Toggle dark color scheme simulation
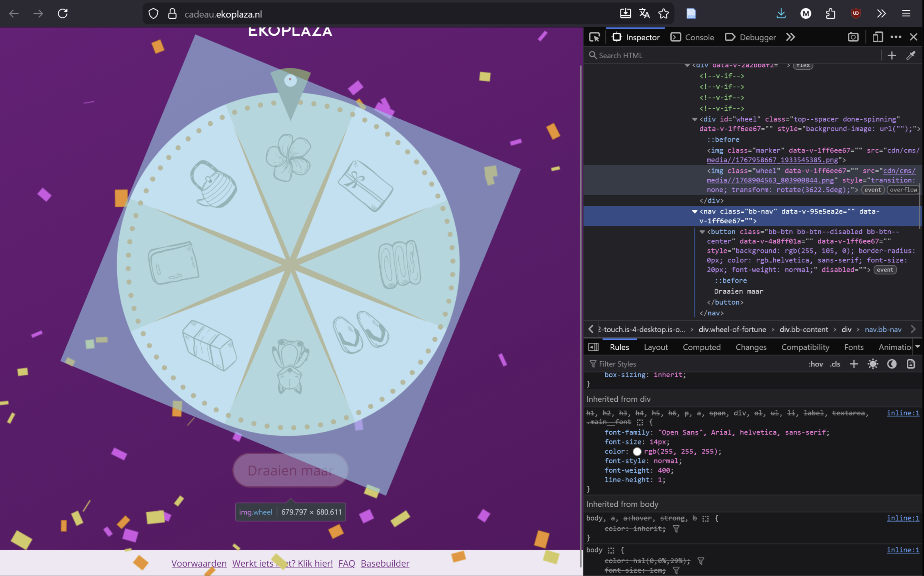The height and width of the screenshot is (576, 924). click(x=892, y=364)
